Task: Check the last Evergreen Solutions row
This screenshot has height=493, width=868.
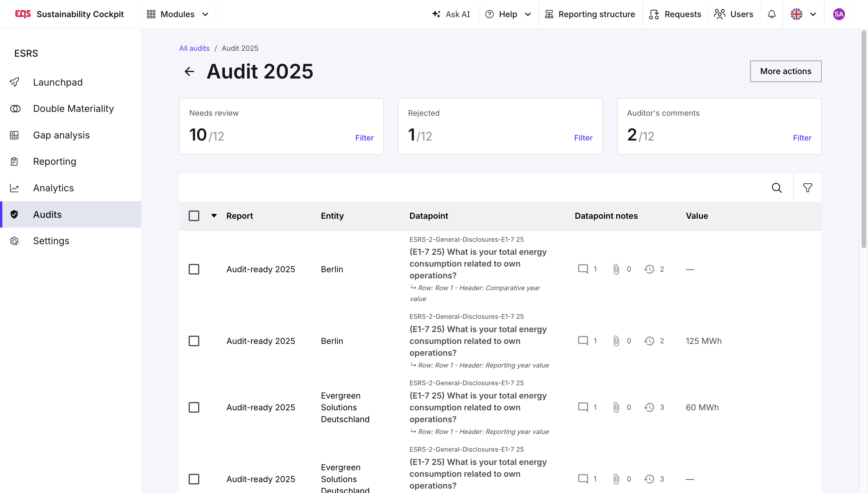Action: (x=194, y=479)
